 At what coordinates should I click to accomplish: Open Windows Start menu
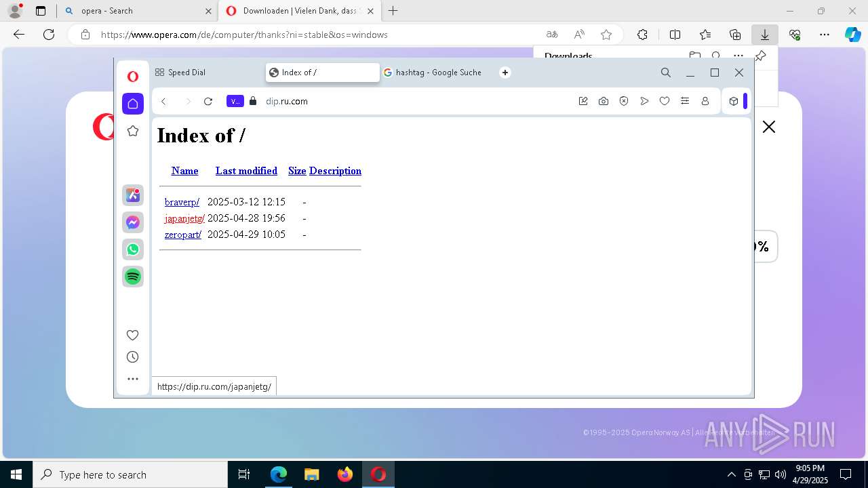click(16, 474)
